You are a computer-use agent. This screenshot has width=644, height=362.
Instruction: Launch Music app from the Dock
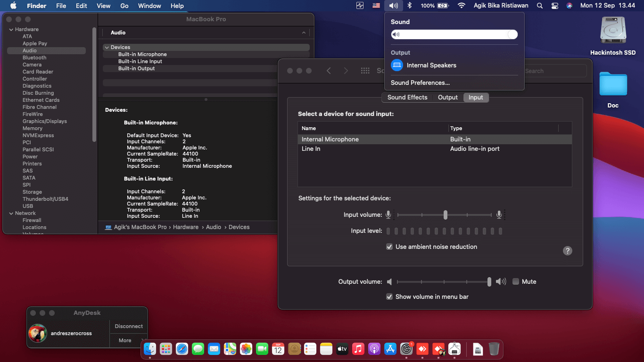[x=358, y=349]
